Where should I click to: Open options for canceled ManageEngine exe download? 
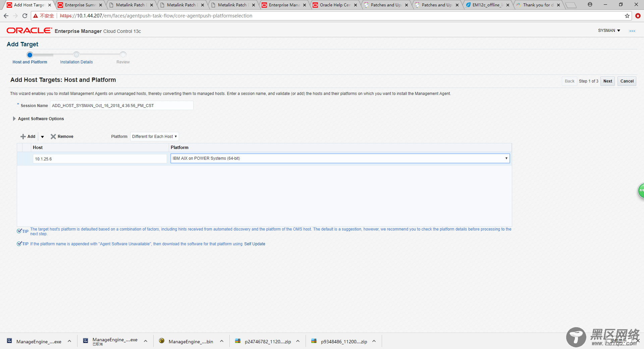146,341
